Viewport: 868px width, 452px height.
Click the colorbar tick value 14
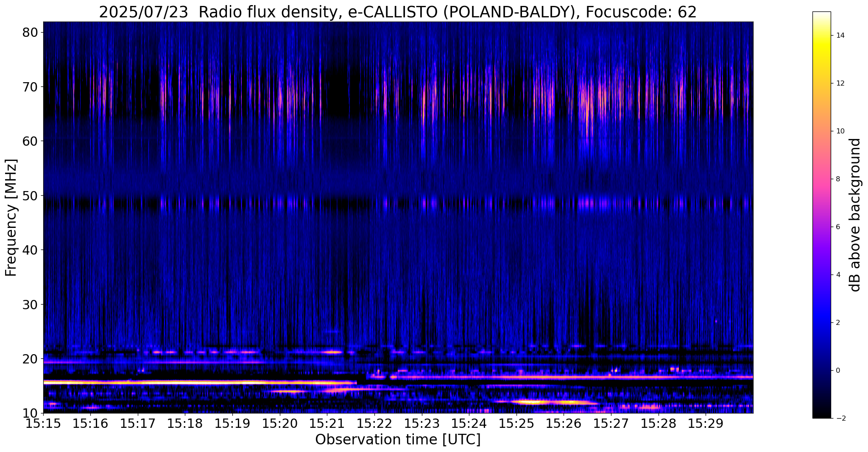(840, 36)
